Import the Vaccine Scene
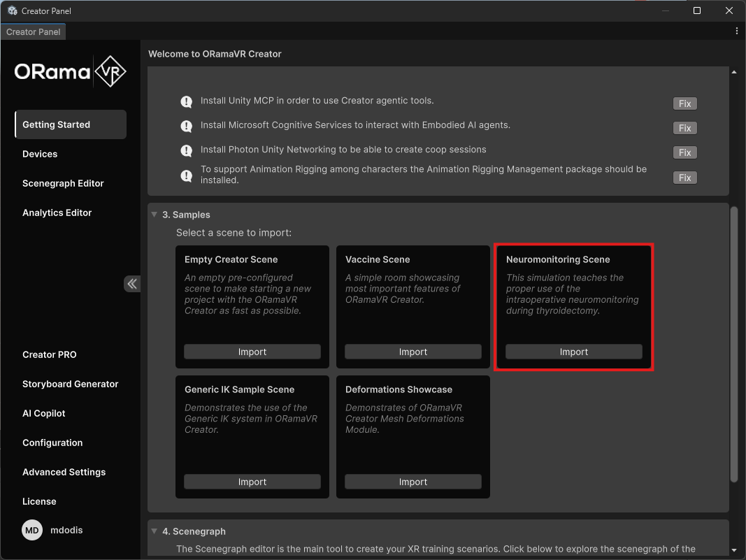 click(x=413, y=352)
